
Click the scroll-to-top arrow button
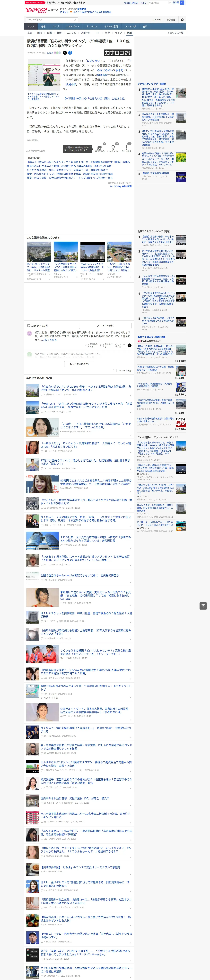pyautogui.click(x=203, y=606)
